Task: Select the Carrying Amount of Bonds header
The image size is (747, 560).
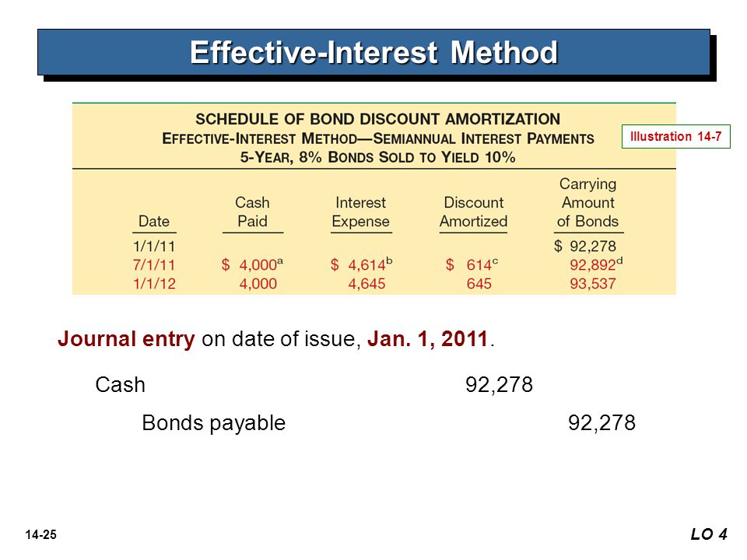Action: tap(588, 202)
